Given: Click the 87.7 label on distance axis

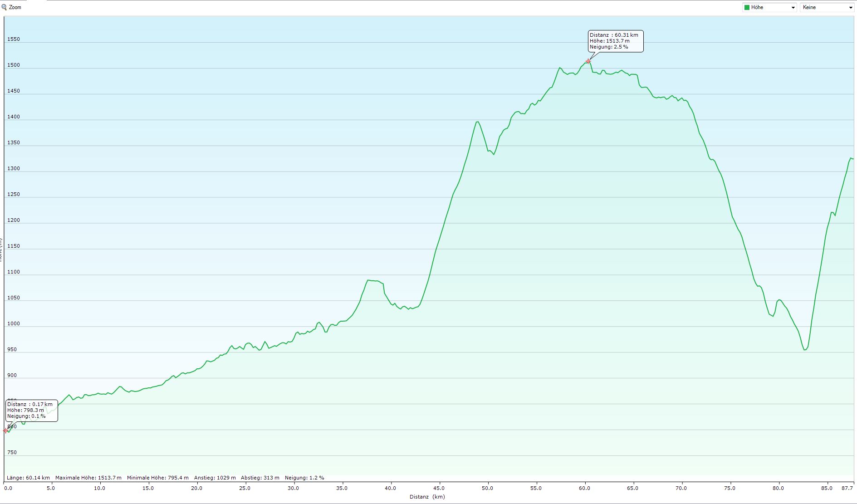Looking at the screenshot, I should [847, 488].
